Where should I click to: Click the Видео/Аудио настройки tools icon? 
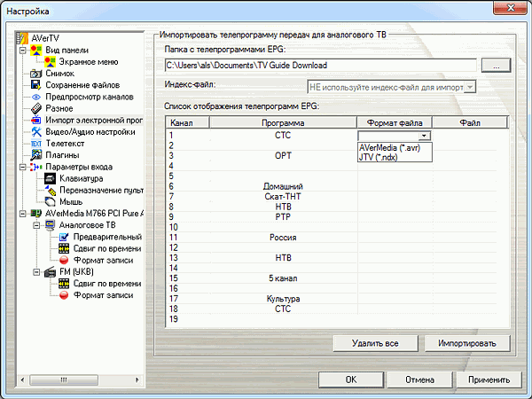36,131
